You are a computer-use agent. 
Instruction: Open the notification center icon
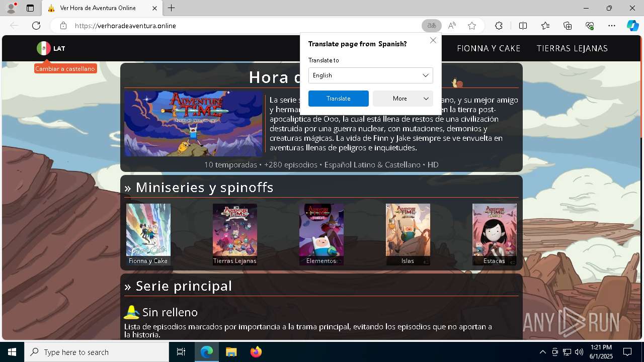627,352
